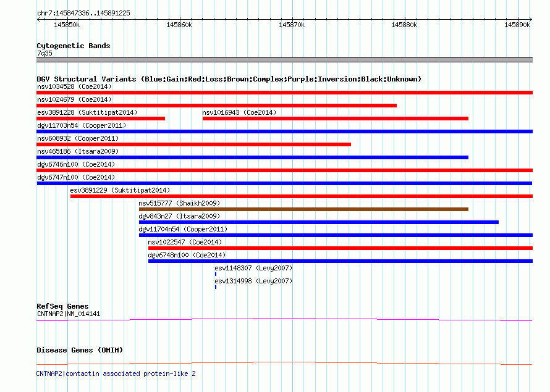The image size is (550, 392).
Task: Open variant label dgv11704n54 (Cooper2011)
Action: pos(183,229)
